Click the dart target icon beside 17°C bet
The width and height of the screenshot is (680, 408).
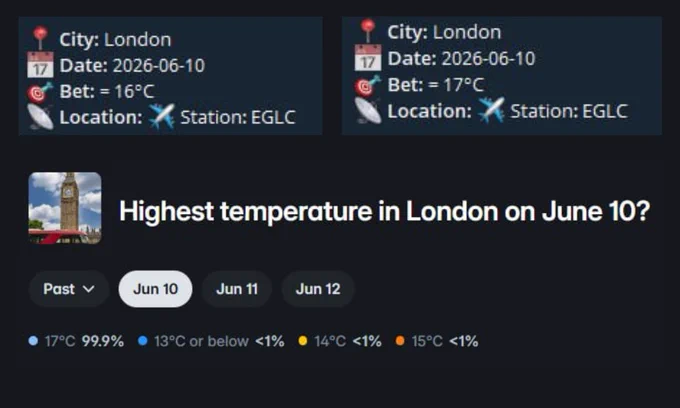point(368,85)
